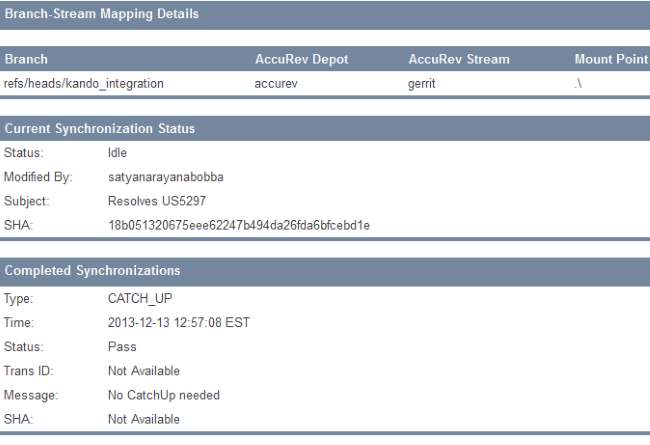Click the 2013-12-13 12:57:08 EST timestamp

[180, 323]
